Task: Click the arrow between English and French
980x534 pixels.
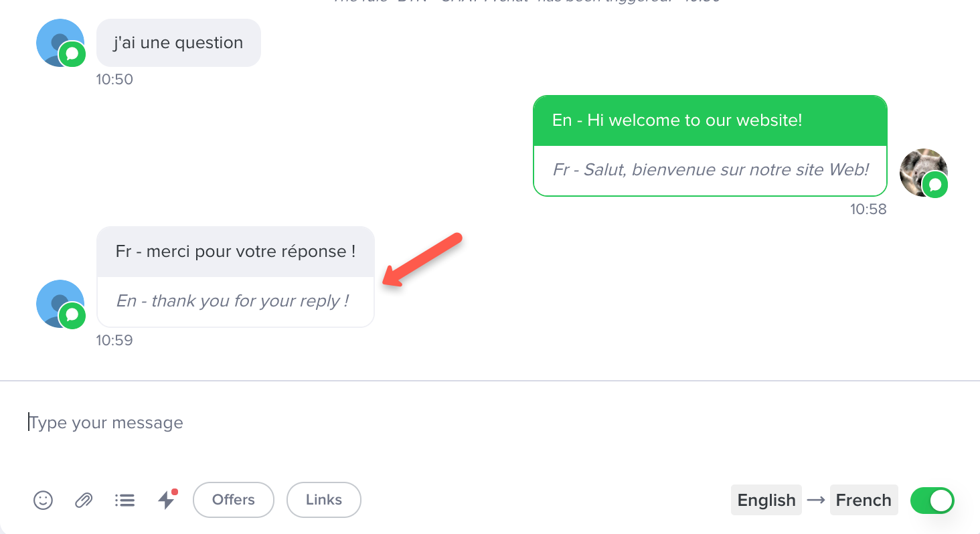Action: pos(815,500)
